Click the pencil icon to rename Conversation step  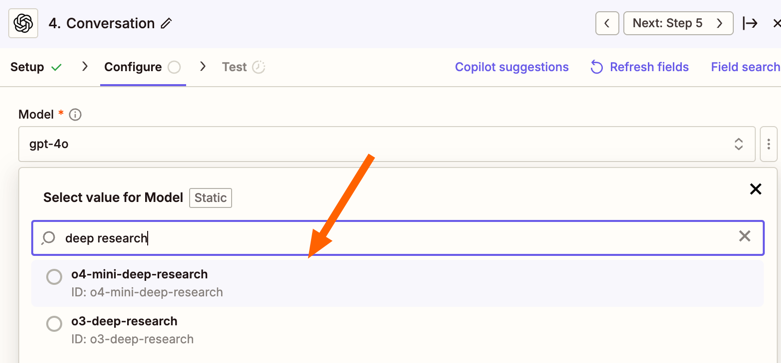[166, 23]
